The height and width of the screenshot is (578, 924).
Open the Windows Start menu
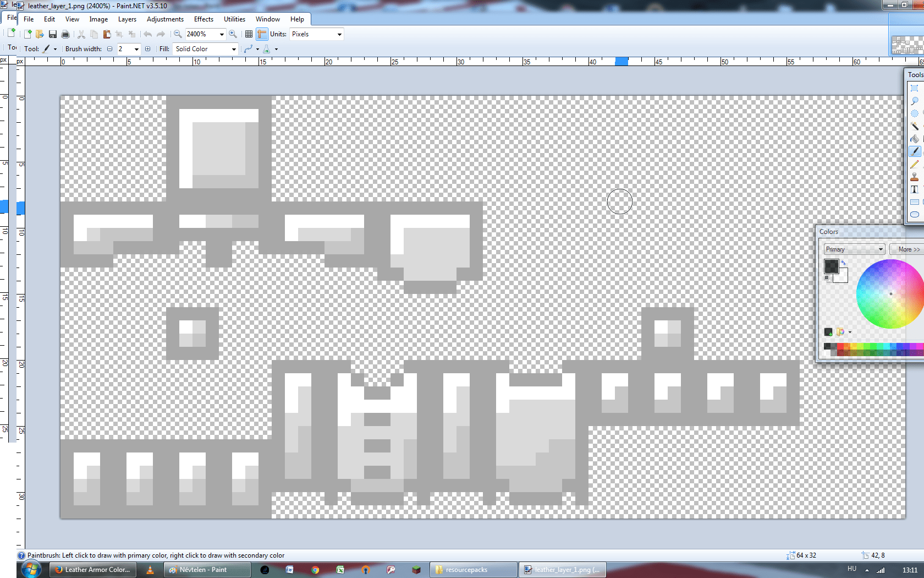coord(31,569)
